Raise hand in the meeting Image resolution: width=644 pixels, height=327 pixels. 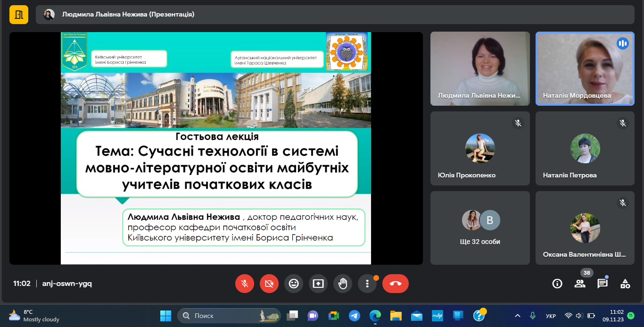[343, 284]
